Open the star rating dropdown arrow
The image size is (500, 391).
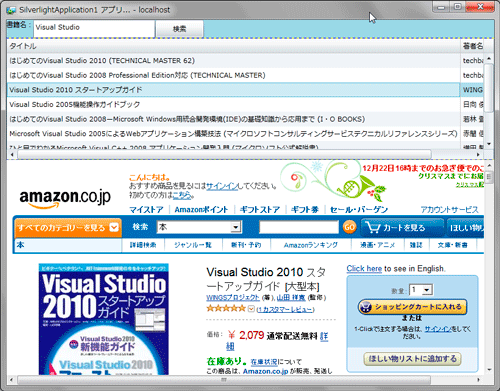251,309
